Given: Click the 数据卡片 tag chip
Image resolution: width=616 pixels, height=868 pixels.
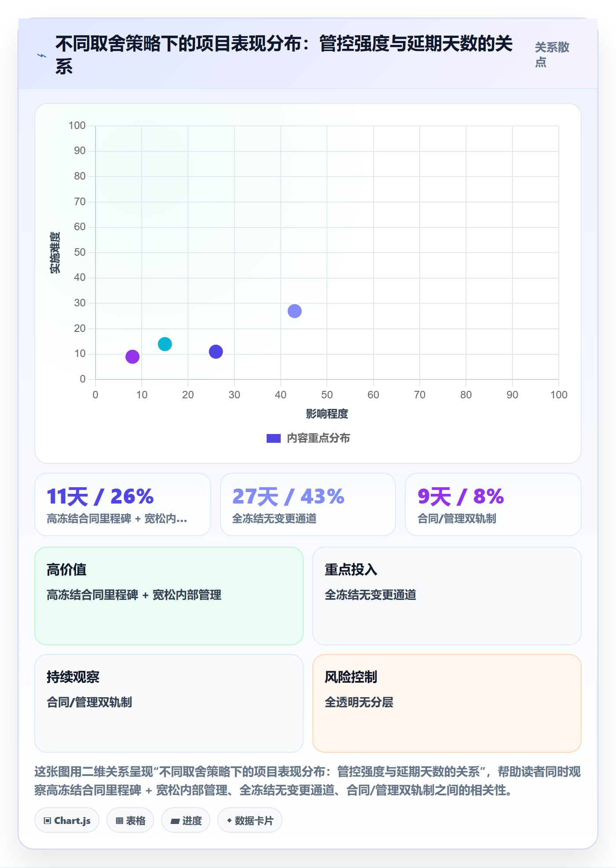Looking at the screenshot, I should click(250, 820).
